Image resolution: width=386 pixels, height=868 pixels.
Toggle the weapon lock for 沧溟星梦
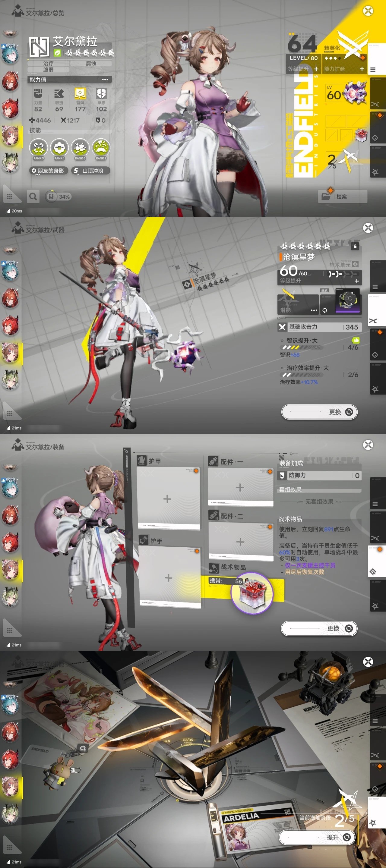pos(355,246)
